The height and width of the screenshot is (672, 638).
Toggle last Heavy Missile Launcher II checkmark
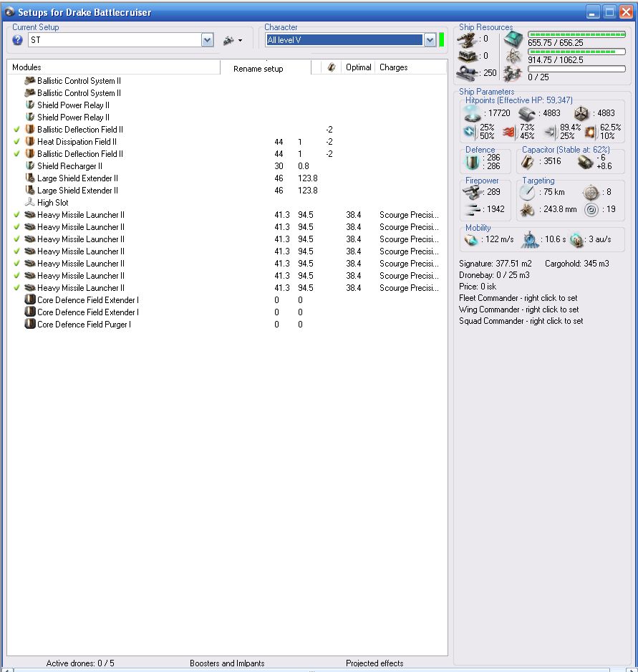(16, 288)
